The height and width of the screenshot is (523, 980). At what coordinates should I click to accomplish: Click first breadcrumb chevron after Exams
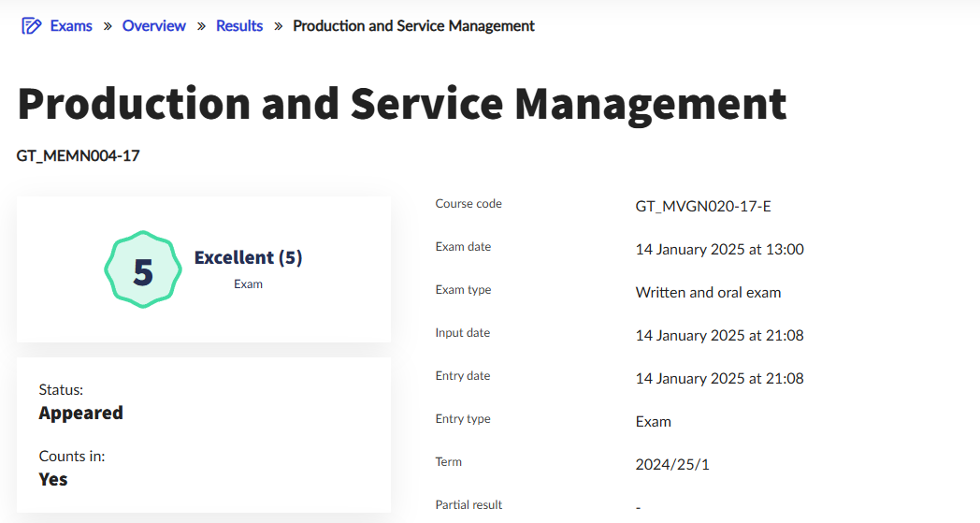pos(108,26)
